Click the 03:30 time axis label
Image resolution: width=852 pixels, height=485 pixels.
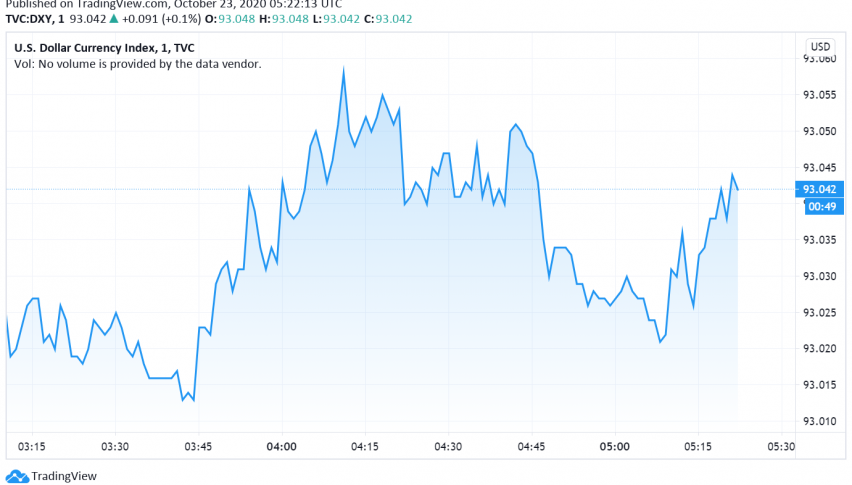[x=115, y=447]
